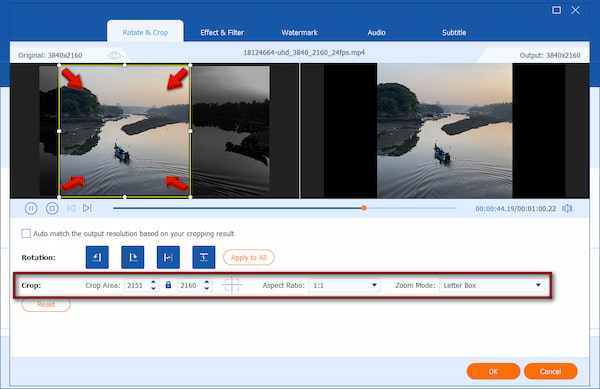Click the Output: 3840x2160 label
Image resolution: width=600 pixels, height=389 pixels.
point(550,55)
